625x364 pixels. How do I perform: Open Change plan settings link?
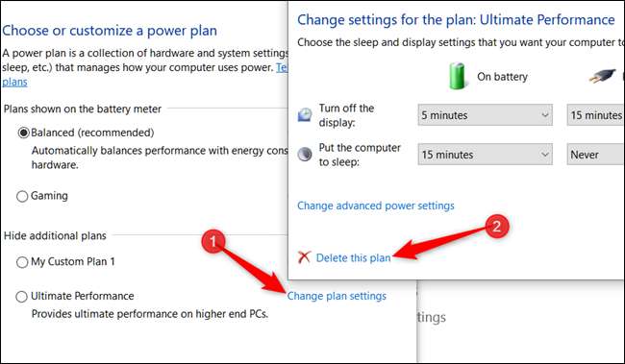click(337, 296)
